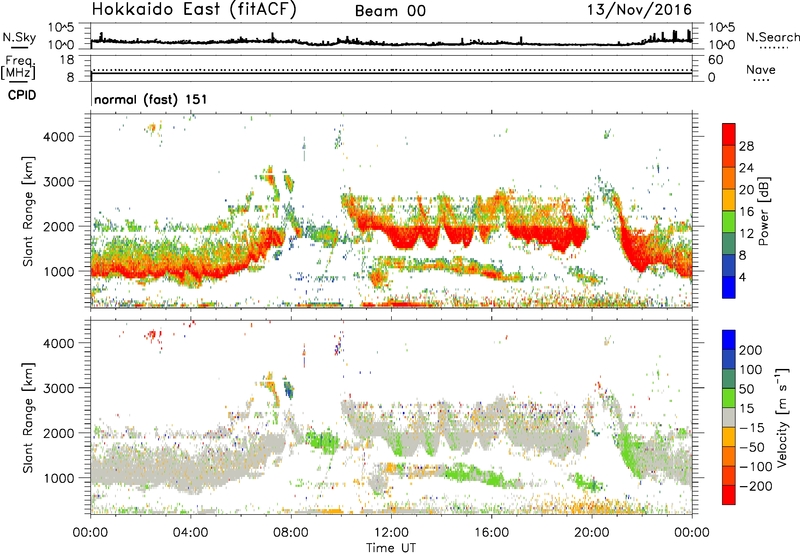Click the '20:00' time axis tick label

(592, 533)
